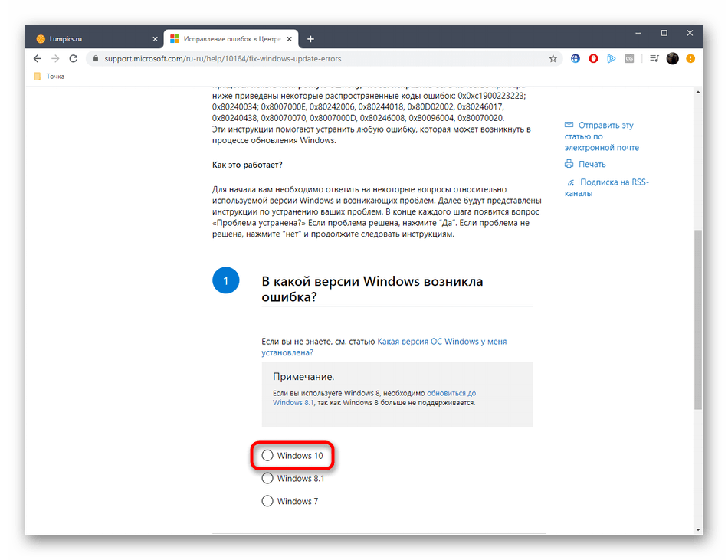The image size is (728, 560).
Task: Open the media control playlist icon
Action: (654, 58)
